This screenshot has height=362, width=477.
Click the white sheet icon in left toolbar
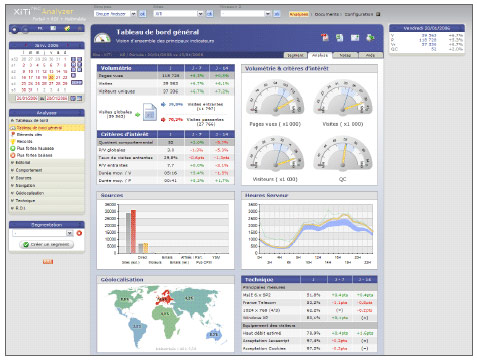[x=53, y=28]
